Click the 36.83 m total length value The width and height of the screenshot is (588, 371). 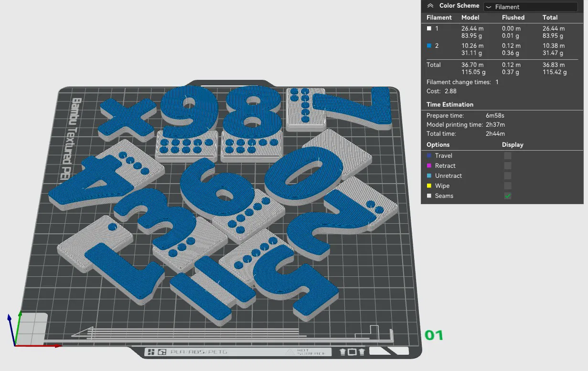pyautogui.click(x=553, y=65)
